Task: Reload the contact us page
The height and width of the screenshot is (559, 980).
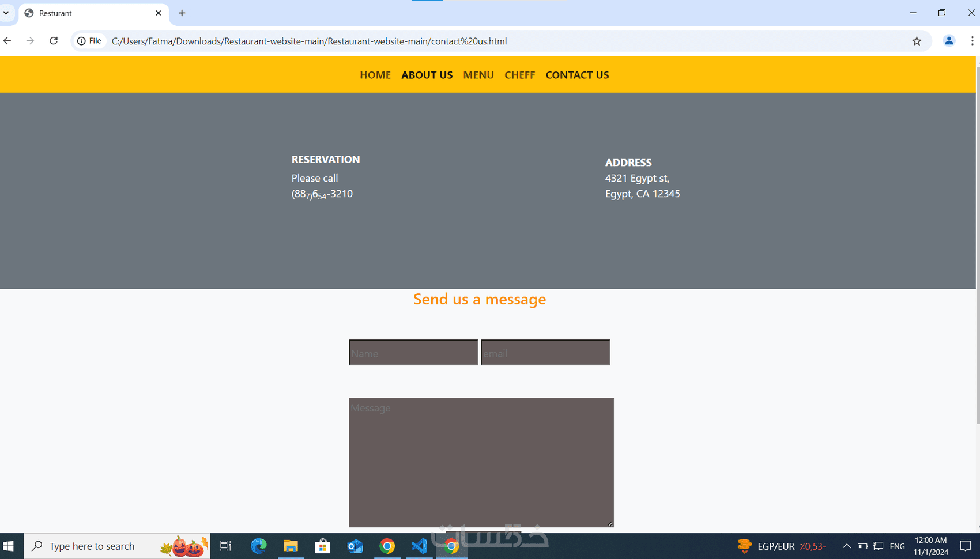Action: 54,41
